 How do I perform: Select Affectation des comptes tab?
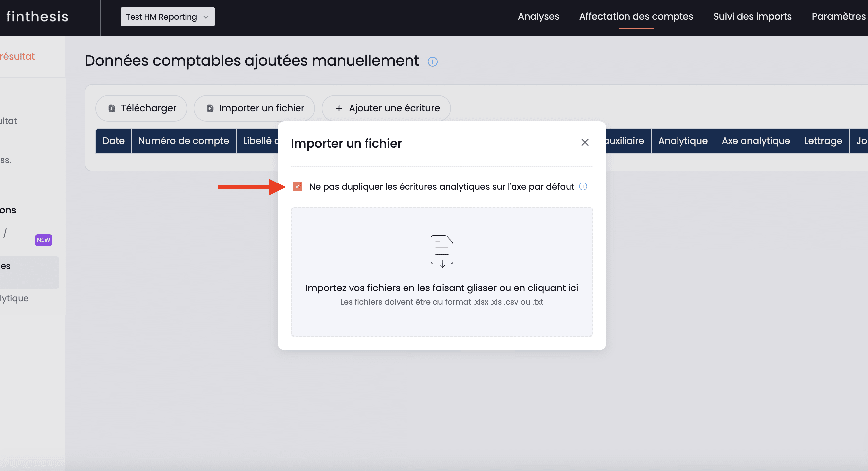pyautogui.click(x=636, y=16)
